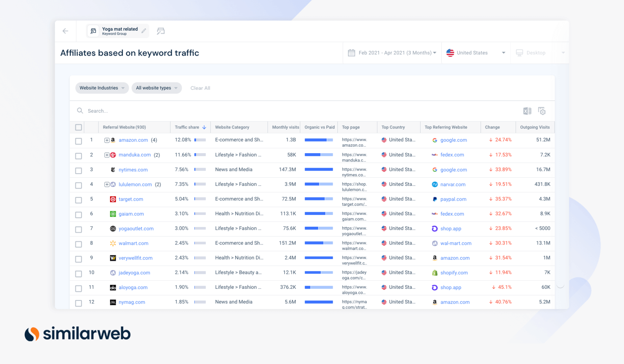The width and height of the screenshot is (624, 364).
Task: Click the amazon.com top page URL
Action: pos(354,142)
